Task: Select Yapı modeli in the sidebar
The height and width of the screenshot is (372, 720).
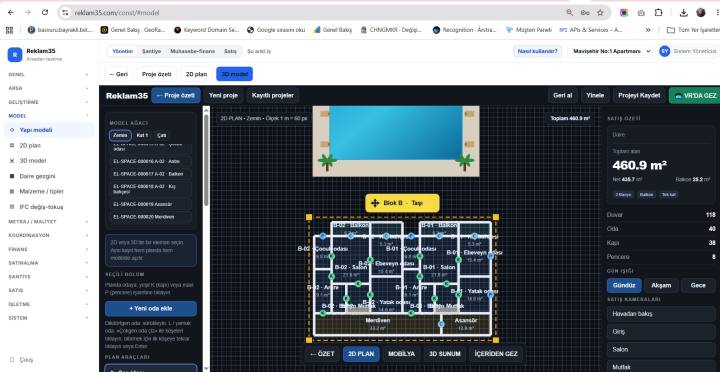Action: click(49, 130)
